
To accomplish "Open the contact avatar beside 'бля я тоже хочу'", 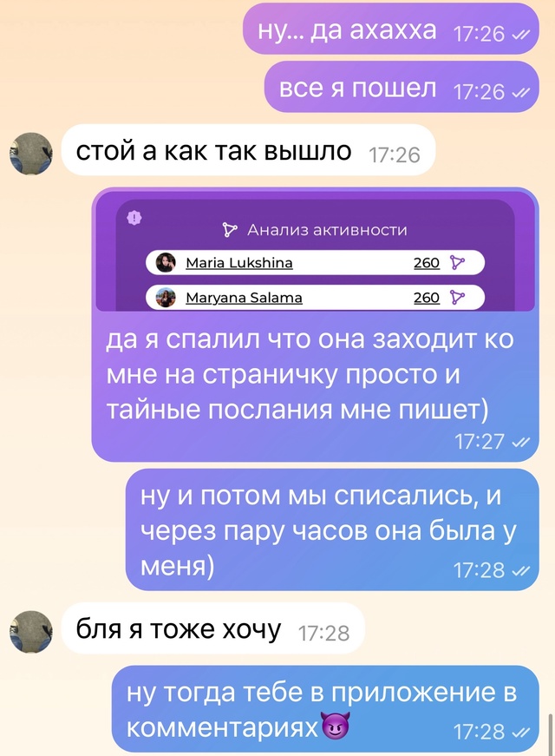I will (31, 632).
